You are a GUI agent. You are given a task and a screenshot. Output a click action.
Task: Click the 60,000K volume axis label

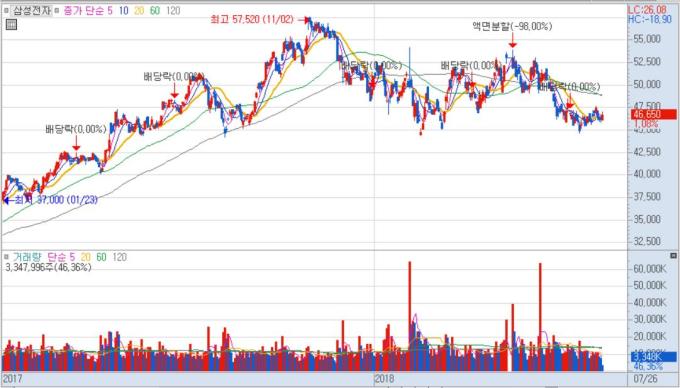coord(650,269)
